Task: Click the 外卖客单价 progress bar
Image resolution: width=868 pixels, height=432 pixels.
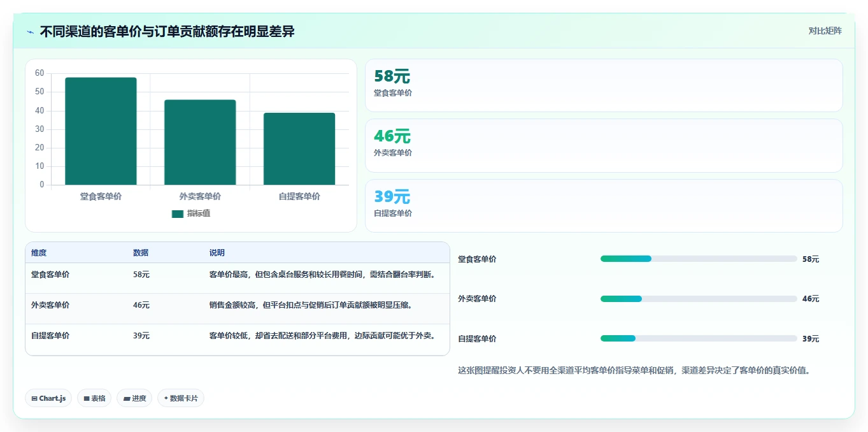Action: click(x=699, y=299)
